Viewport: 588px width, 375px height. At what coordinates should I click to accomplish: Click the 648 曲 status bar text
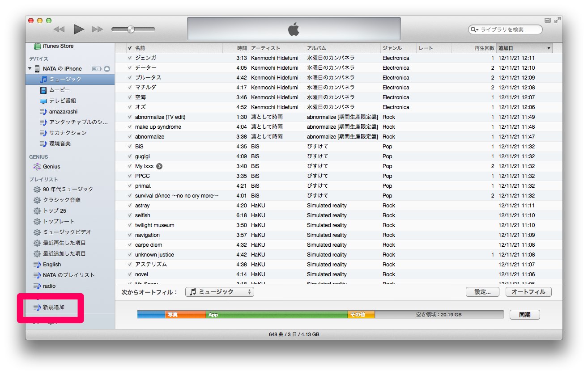click(294, 335)
